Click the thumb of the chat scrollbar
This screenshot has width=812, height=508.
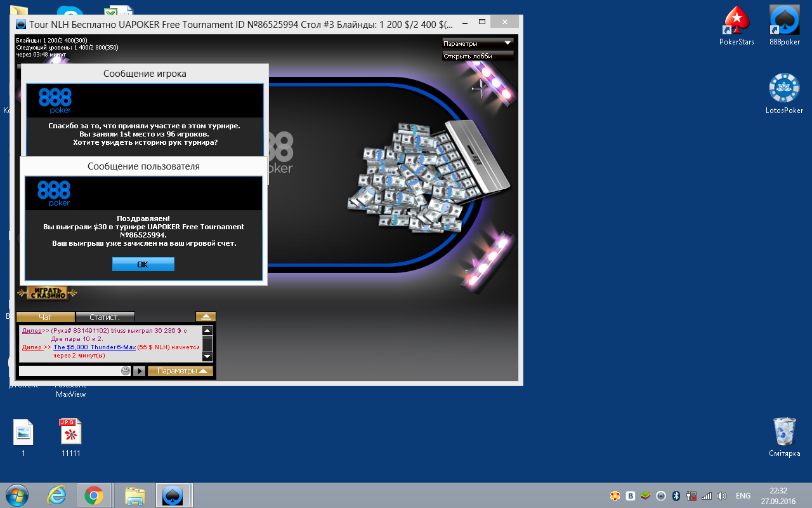coord(207,344)
